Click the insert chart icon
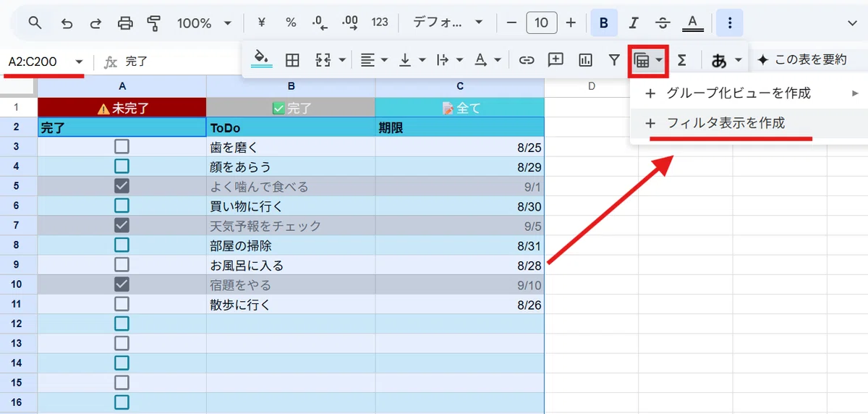 point(586,60)
